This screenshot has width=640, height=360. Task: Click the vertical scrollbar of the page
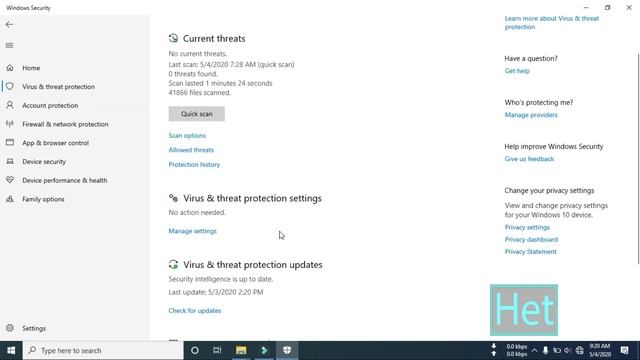click(638, 159)
